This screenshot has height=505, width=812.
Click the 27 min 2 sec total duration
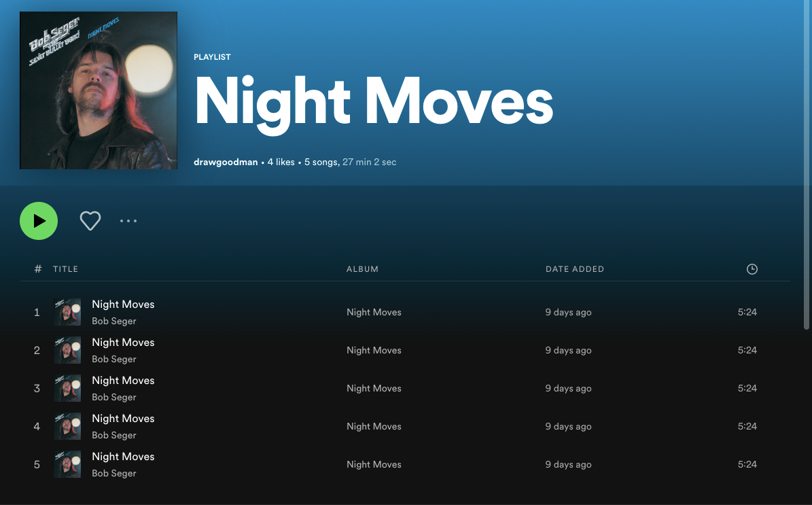(369, 162)
